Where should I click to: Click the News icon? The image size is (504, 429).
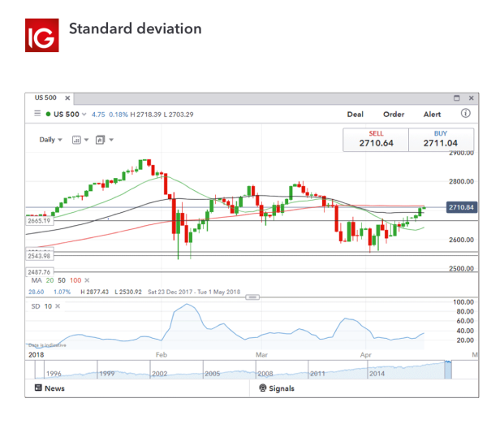(38, 388)
